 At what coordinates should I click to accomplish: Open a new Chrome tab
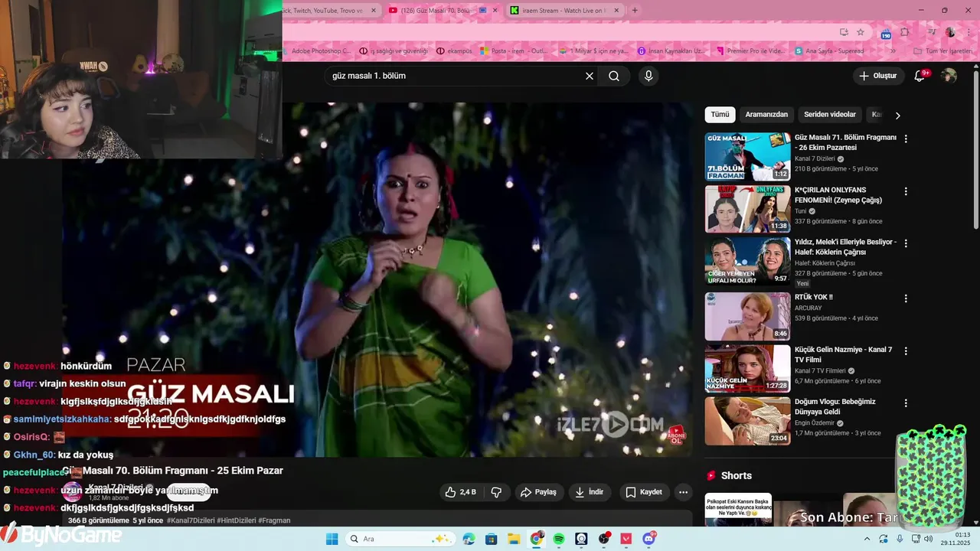[x=634, y=10]
